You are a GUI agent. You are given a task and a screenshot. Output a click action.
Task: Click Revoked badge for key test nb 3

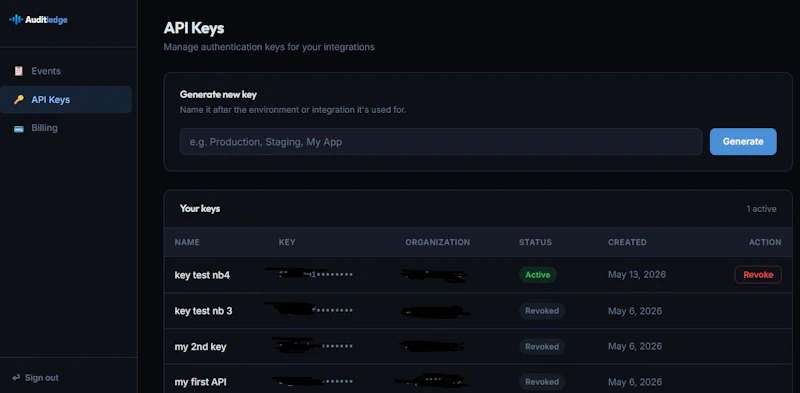pyautogui.click(x=542, y=311)
